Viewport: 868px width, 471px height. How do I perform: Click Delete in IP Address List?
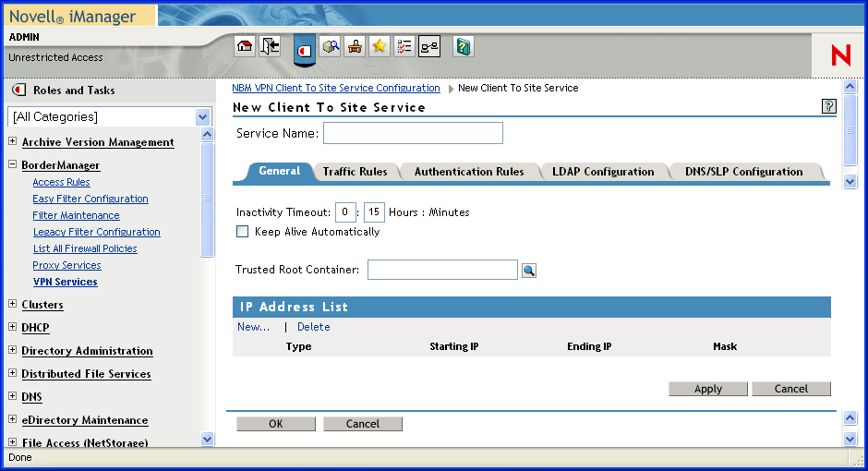pos(313,327)
